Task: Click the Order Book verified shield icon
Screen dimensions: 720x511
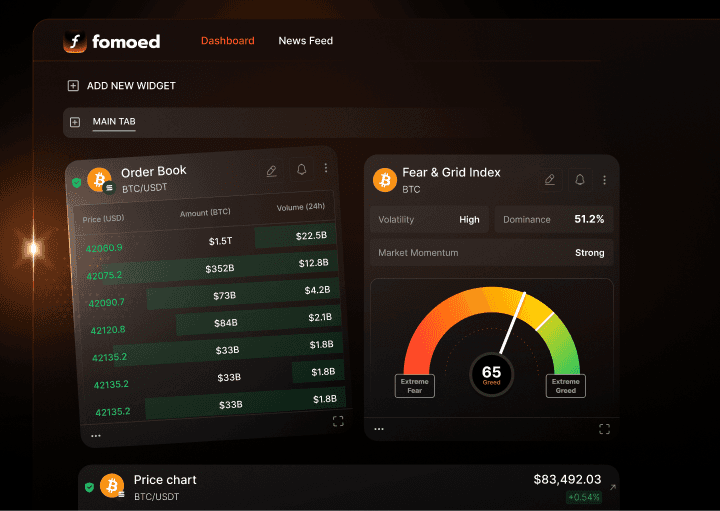Action: pyautogui.click(x=77, y=183)
